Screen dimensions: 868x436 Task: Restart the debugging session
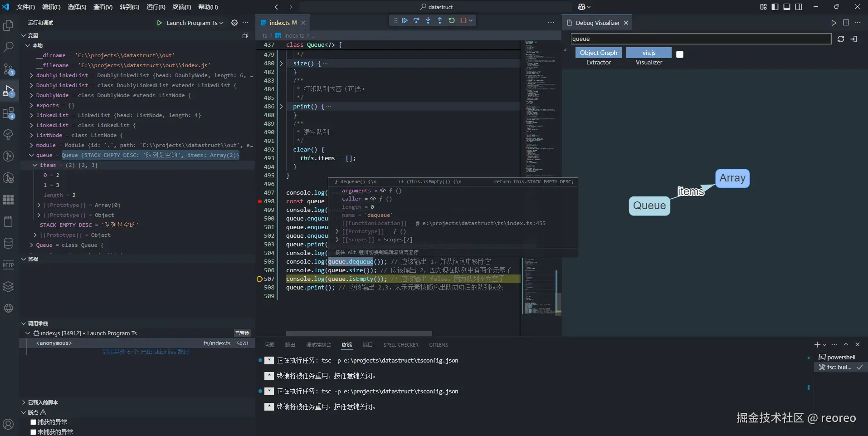[x=452, y=20]
